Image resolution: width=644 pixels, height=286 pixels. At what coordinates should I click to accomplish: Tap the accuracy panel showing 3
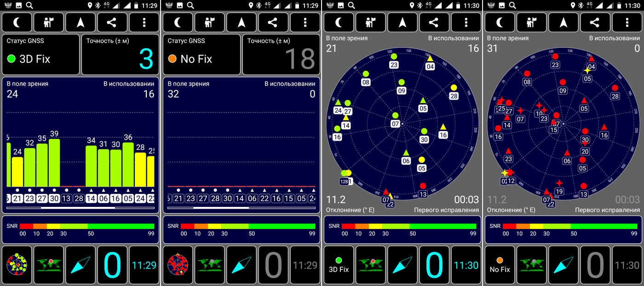point(120,54)
